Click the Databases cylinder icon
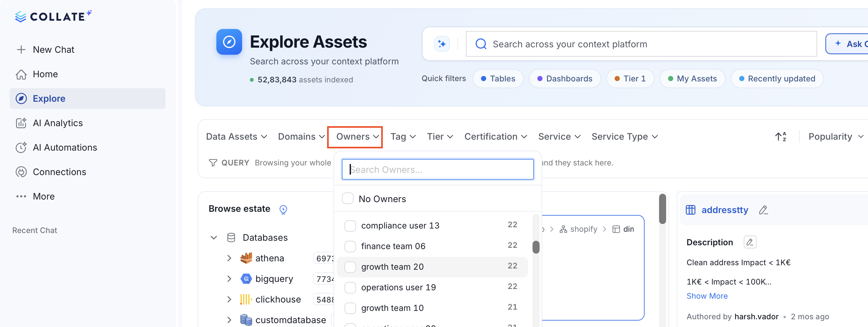The width and height of the screenshot is (868, 327). 231,238
